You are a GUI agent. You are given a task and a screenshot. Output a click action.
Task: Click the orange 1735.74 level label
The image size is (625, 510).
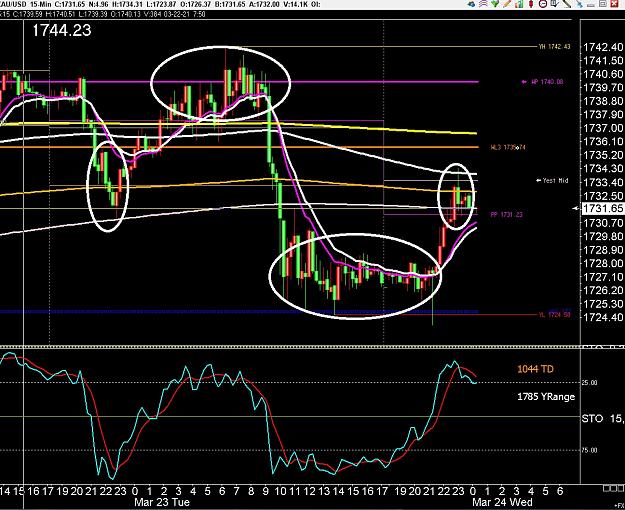pos(508,148)
